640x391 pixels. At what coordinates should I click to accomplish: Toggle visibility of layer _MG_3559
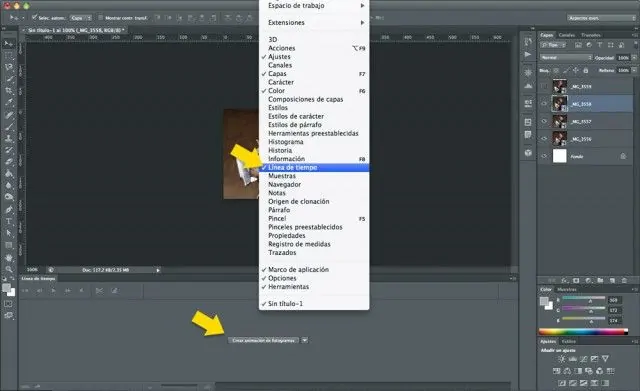(544, 86)
